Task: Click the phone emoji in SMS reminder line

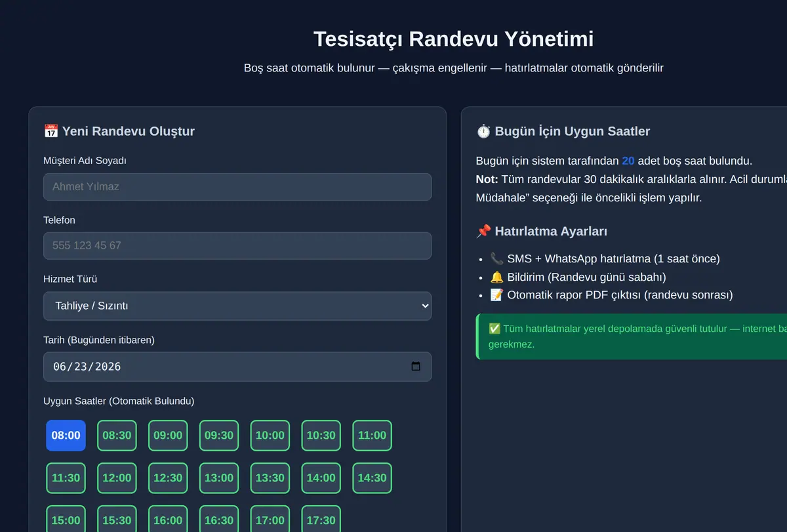Action: point(496,258)
